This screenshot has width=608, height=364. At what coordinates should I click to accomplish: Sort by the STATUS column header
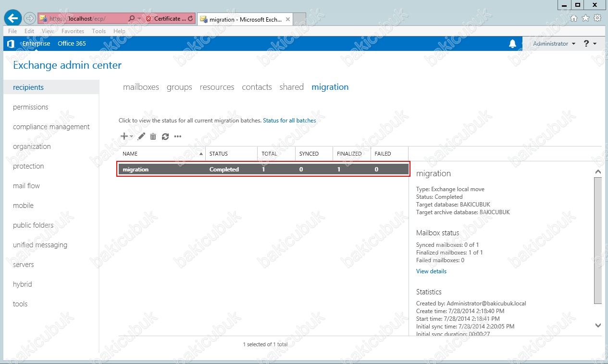[232, 154]
